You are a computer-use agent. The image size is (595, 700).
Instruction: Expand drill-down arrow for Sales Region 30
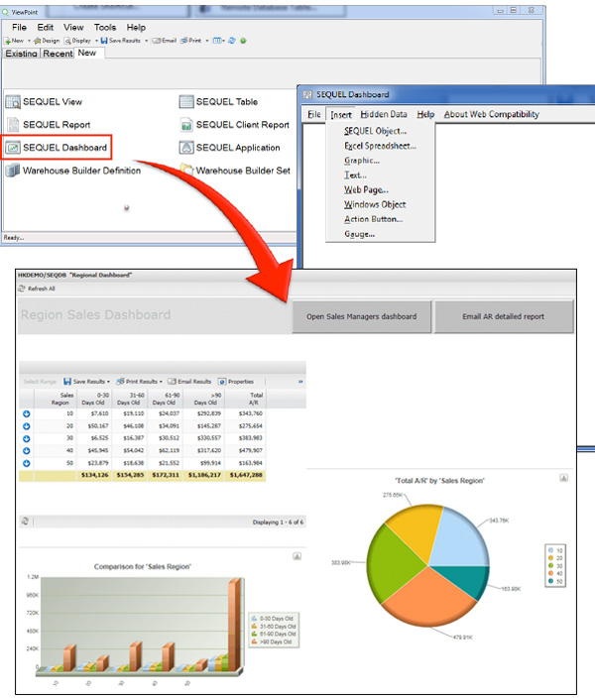[x=27, y=439]
